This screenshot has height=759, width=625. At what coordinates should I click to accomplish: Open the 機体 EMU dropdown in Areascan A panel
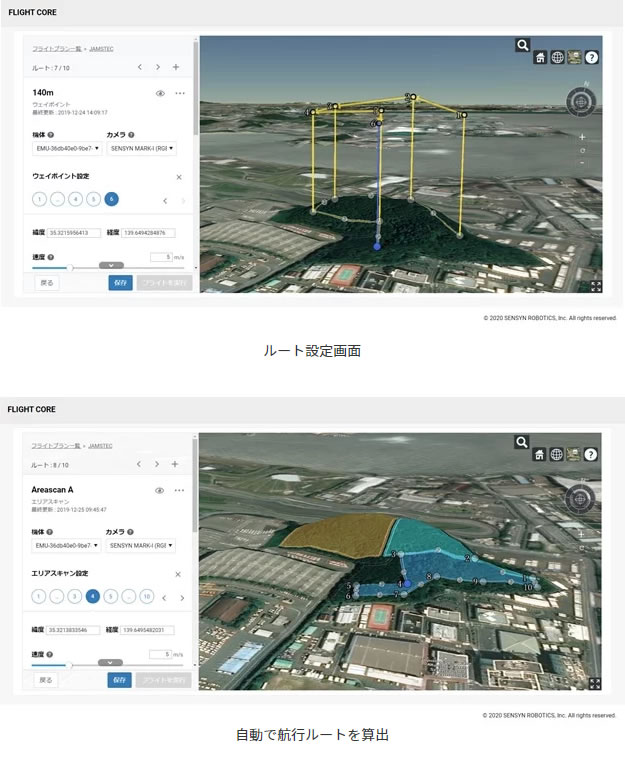[x=66, y=546]
